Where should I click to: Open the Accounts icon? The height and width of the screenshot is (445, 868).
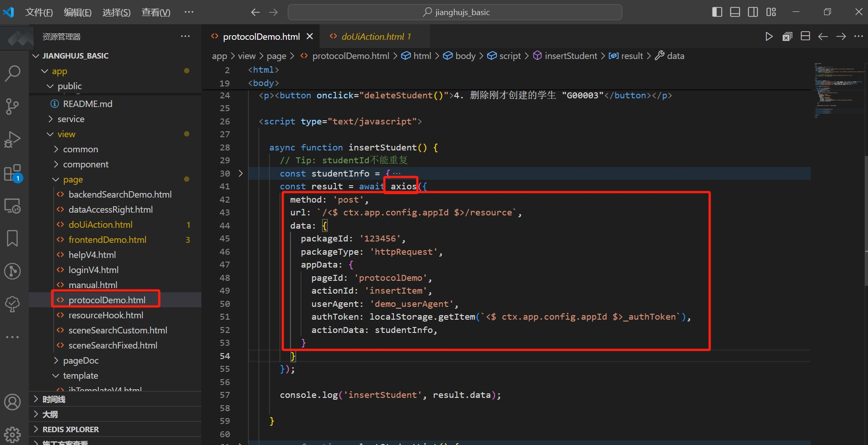(13, 402)
